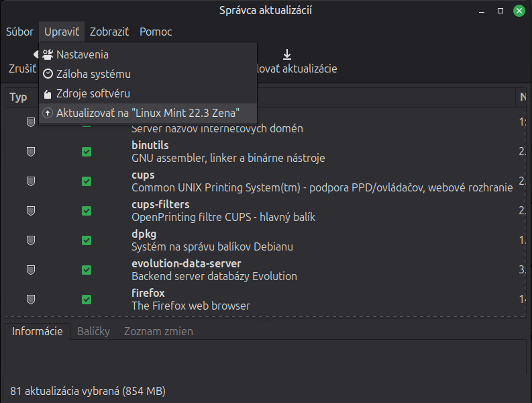Click the shield type icon for binutils
The image size is (532, 403).
pos(31,152)
